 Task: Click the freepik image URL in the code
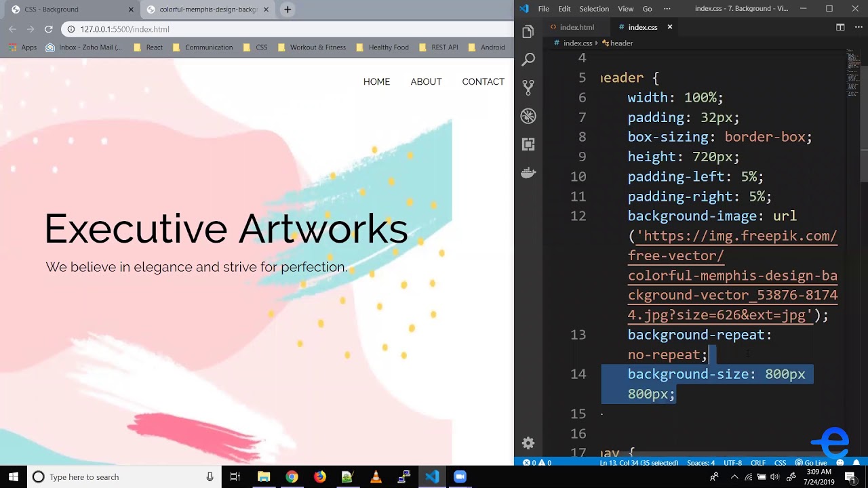click(x=732, y=275)
